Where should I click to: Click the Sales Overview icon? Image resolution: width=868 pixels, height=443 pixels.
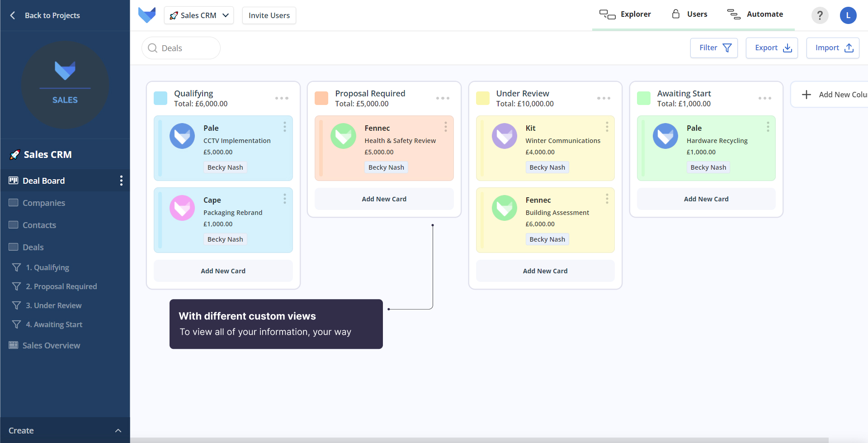point(13,345)
